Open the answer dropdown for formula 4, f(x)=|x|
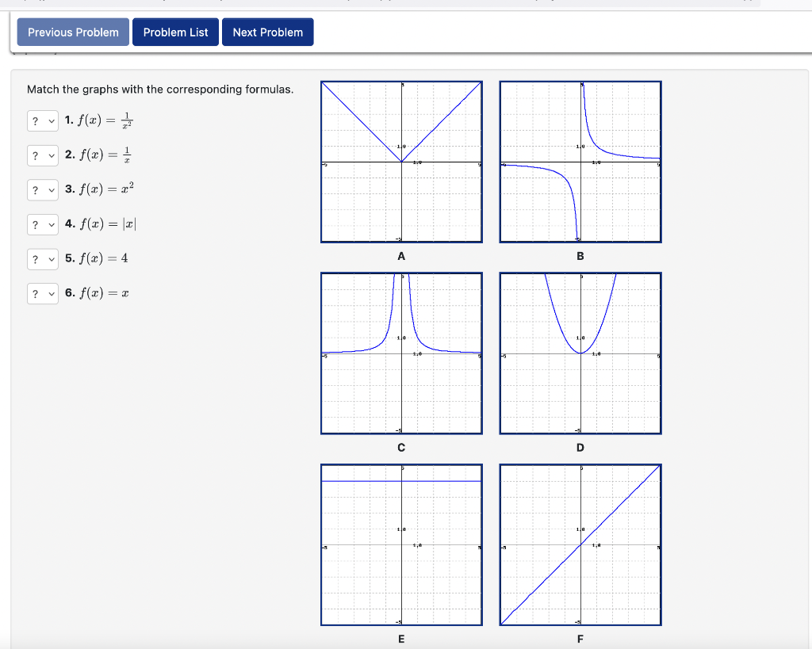Screen dimensions: 812x649 42,224
